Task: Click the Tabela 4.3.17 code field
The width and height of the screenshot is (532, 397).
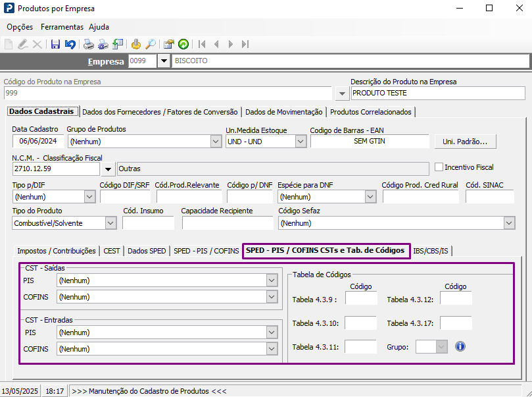Action: 456,323
